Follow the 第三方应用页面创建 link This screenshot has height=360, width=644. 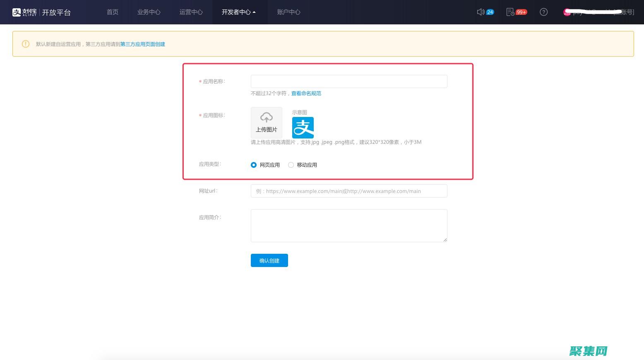[x=143, y=44]
